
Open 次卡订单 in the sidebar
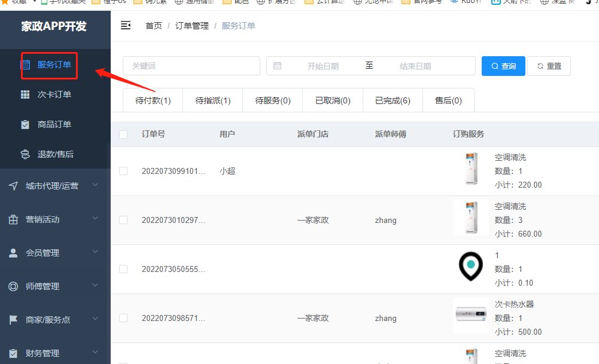click(55, 94)
